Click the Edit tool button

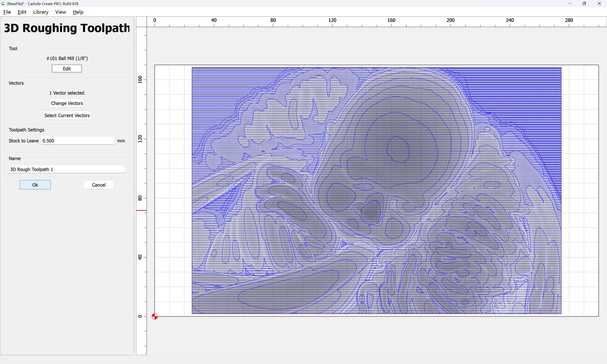click(67, 69)
